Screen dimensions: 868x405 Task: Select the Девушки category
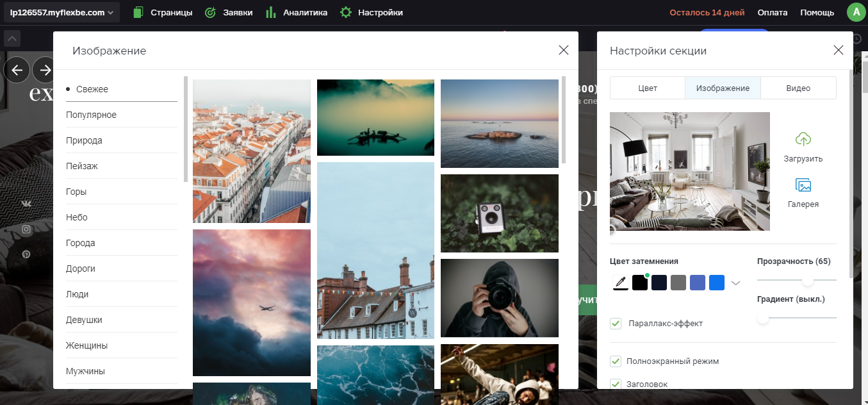pyautogui.click(x=122, y=320)
